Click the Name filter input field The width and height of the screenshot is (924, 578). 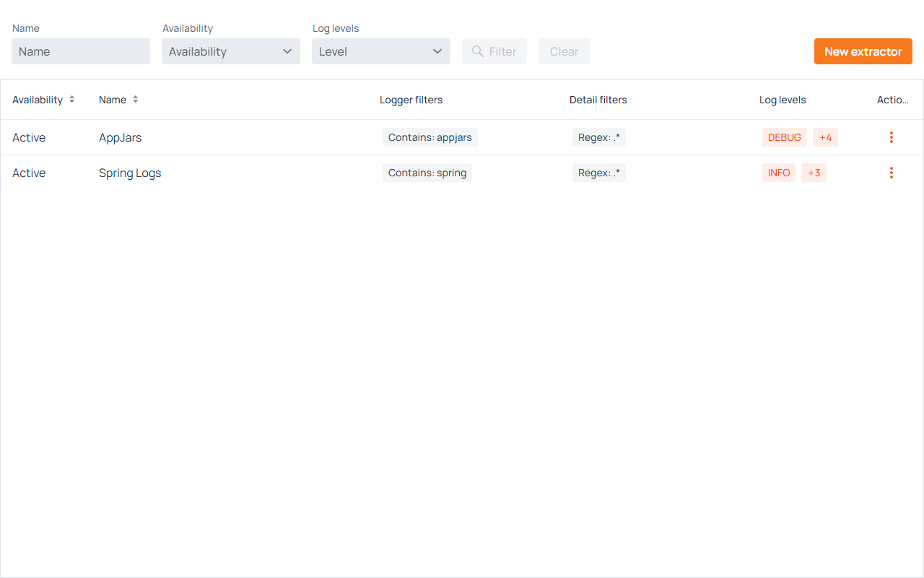click(x=81, y=51)
